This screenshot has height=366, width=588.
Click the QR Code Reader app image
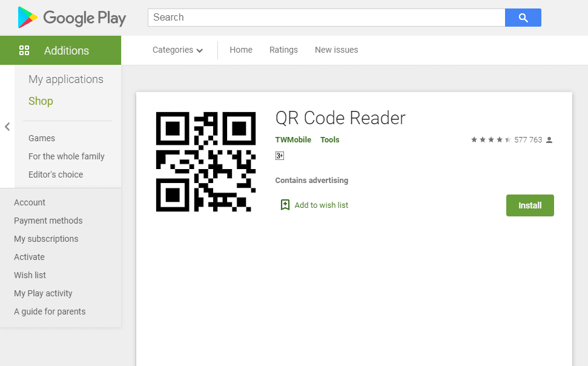(x=206, y=162)
